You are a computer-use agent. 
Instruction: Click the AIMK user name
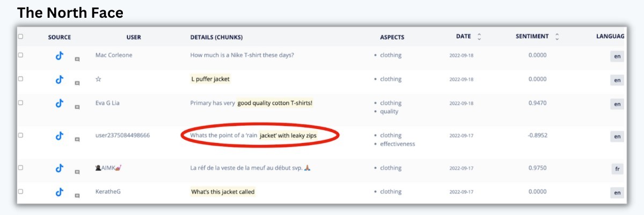click(x=108, y=168)
